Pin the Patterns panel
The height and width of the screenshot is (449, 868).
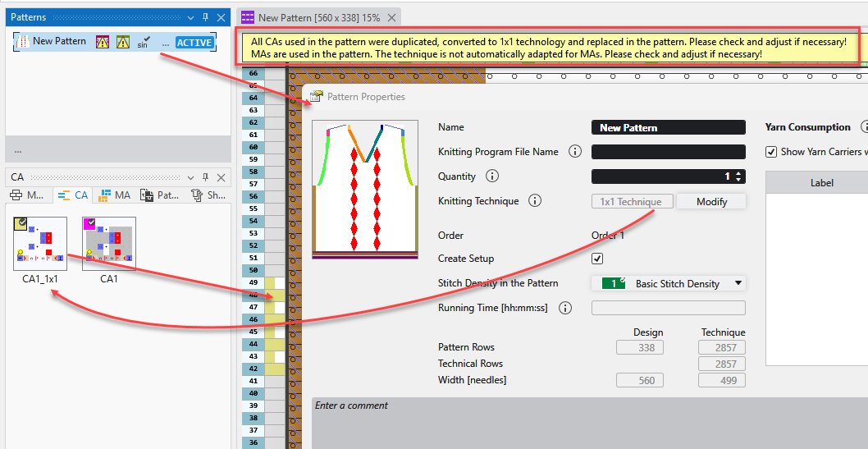205,17
